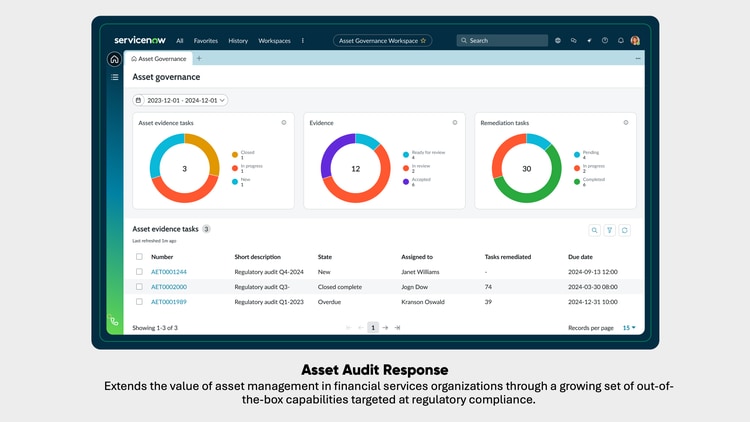Open record AET0002000

[x=169, y=287]
